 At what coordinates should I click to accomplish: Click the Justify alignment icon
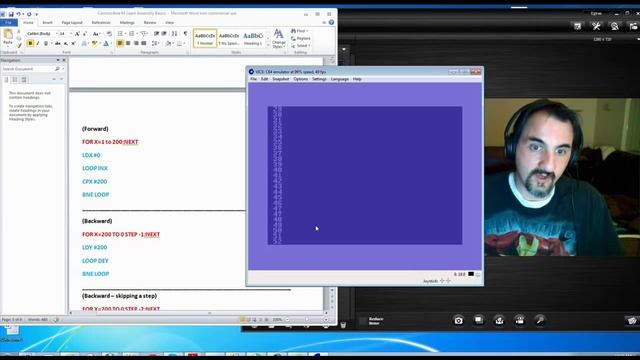pos(144,43)
